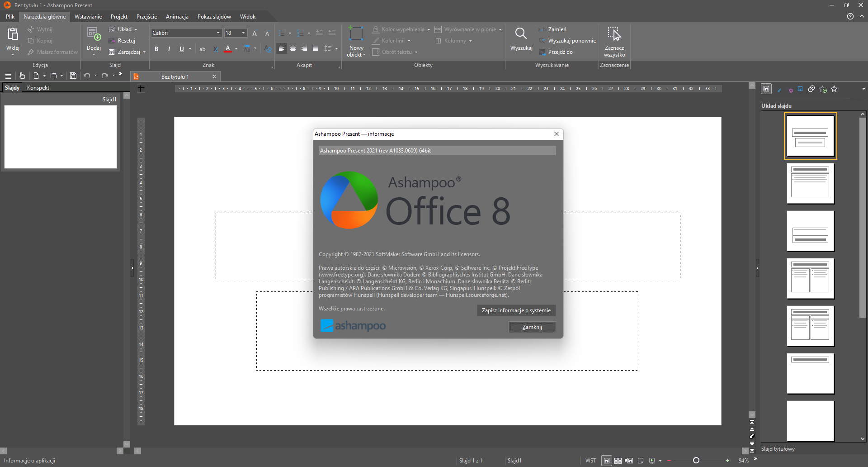Image resolution: width=868 pixels, height=467 pixels.
Task: Click the Przejdź do button
Action: click(x=556, y=52)
